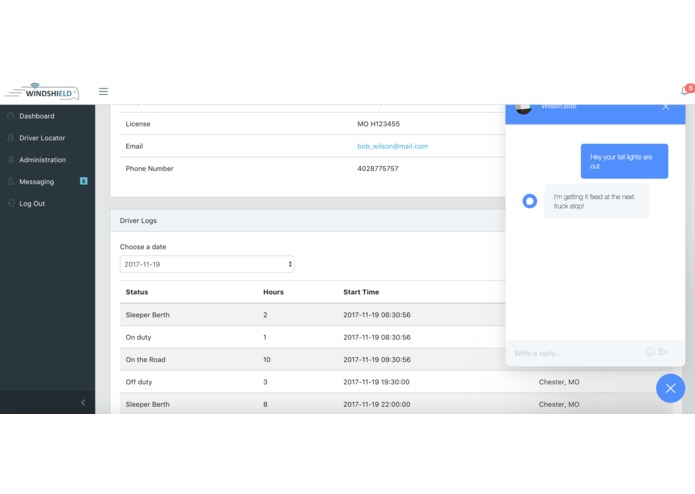Click the phone number 4028775757
Image resolution: width=695 pixels, height=494 pixels.
click(x=378, y=168)
